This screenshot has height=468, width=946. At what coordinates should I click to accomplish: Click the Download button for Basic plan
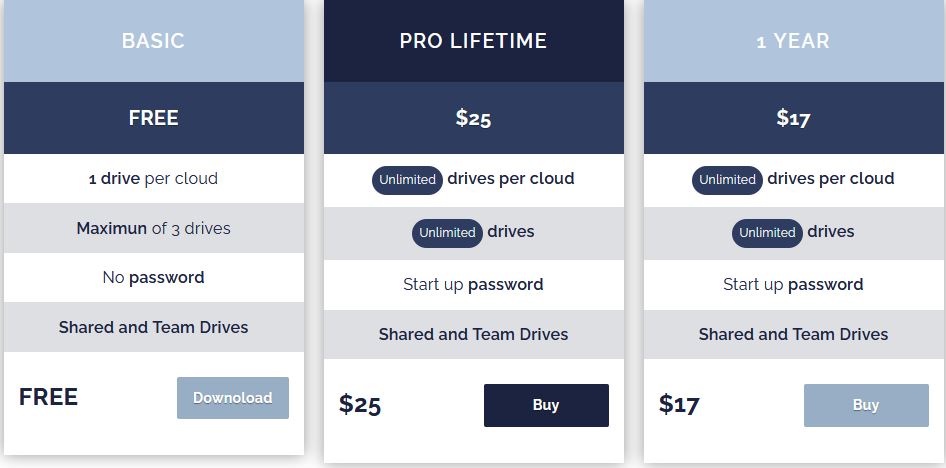tap(233, 398)
